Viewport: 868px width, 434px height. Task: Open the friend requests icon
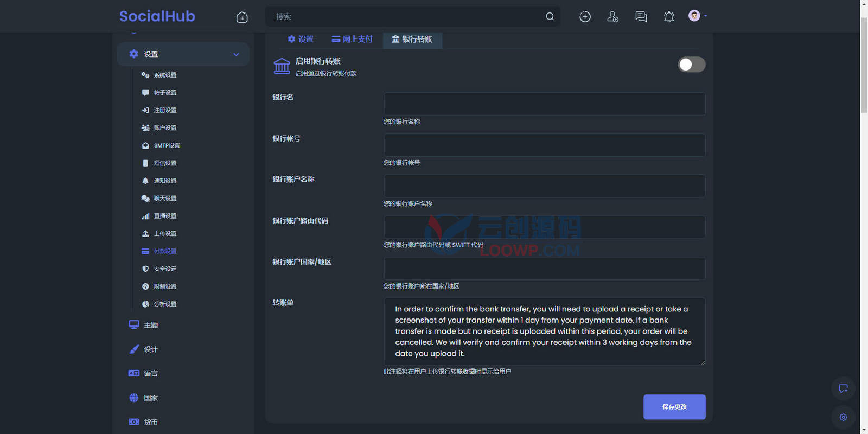click(613, 17)
